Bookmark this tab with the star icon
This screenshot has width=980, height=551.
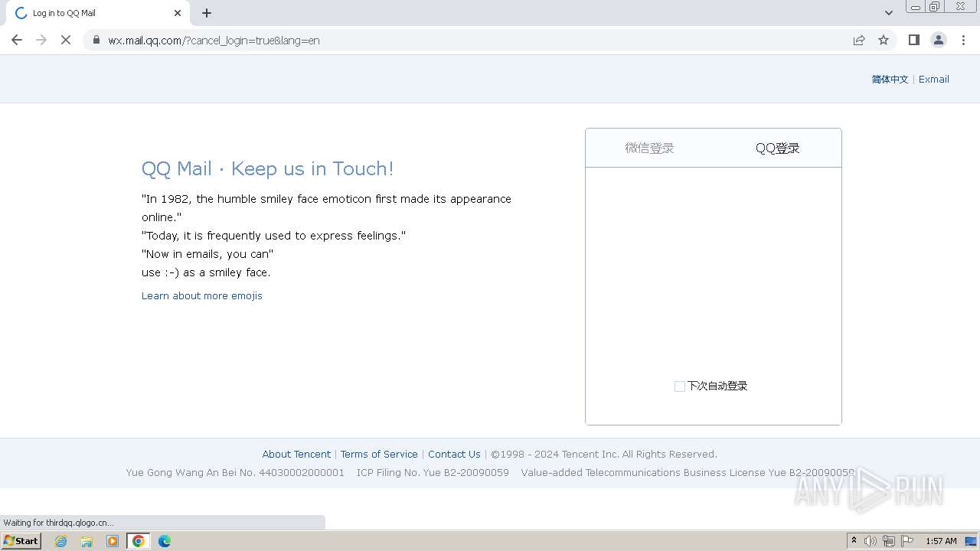click(x=884, y=40)
